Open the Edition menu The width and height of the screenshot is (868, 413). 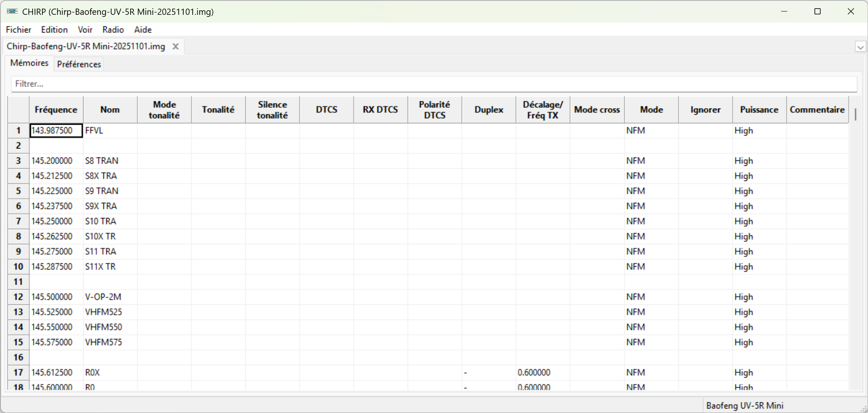54,30
